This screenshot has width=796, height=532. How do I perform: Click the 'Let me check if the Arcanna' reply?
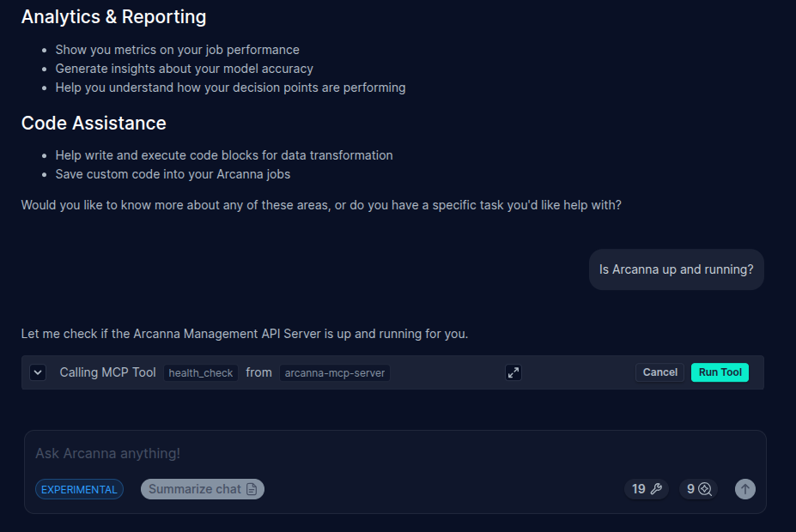[245, 334]
